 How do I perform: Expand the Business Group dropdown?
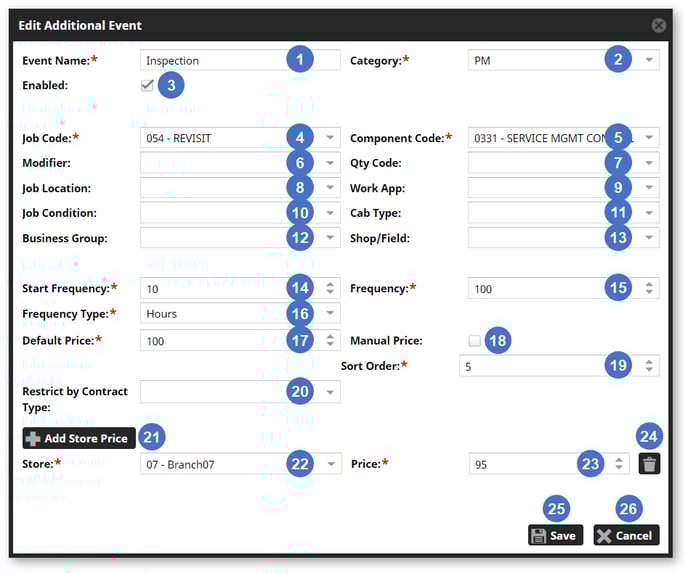point(331,238)
